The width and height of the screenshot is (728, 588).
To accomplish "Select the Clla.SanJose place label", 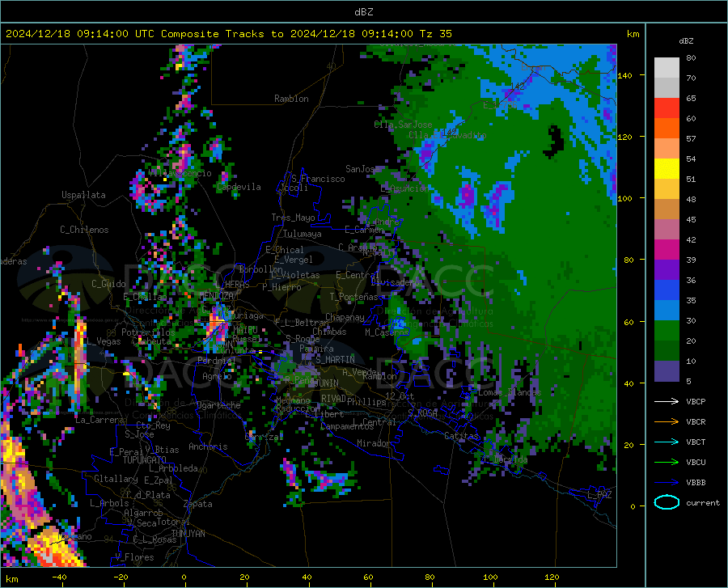I will coord(403,125).
